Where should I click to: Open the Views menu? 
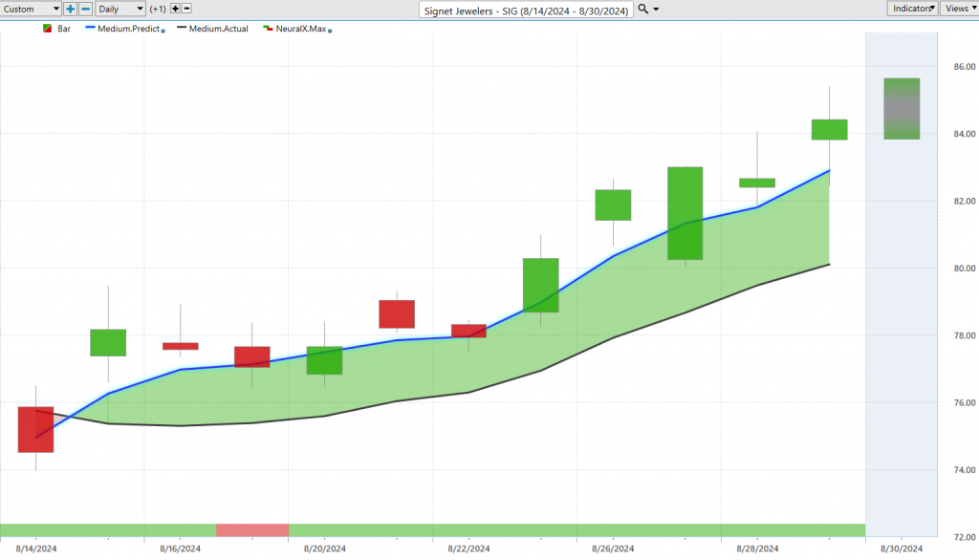[960, 8]
